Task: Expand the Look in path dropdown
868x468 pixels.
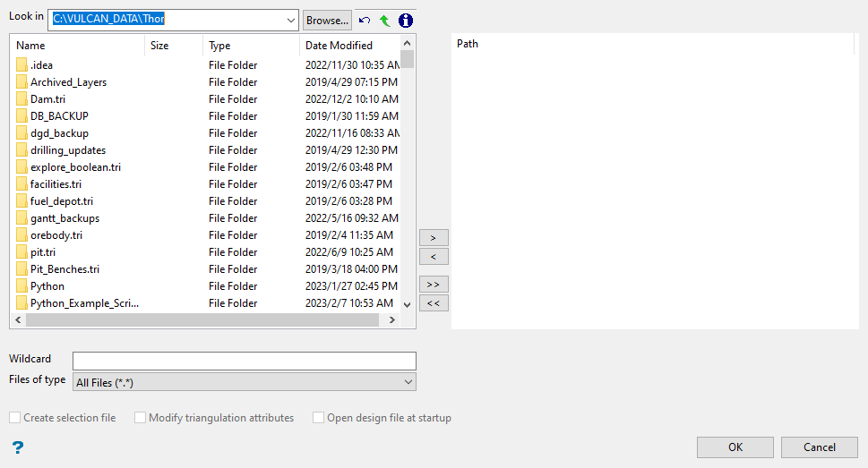Action: click(x=290, y=20)
